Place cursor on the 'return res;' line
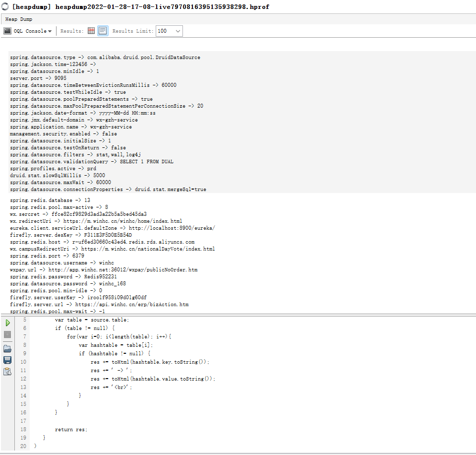 70,429
